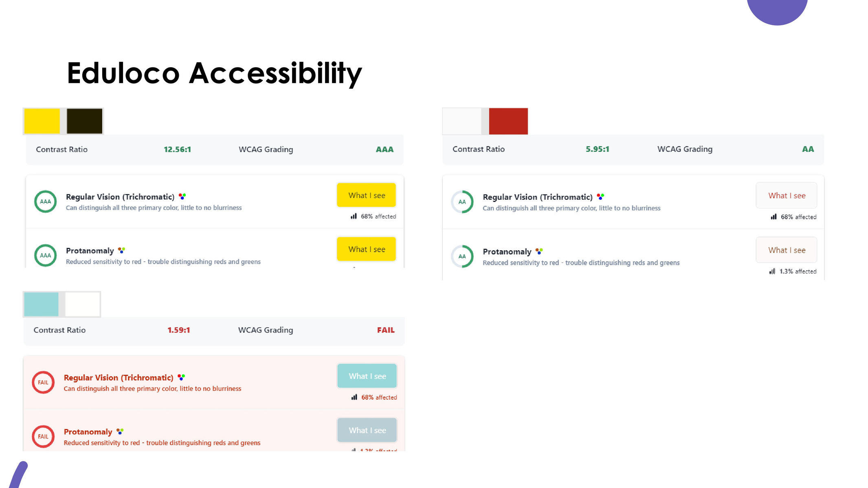The width and height of the screenshot is (868, 488).
Task: Click the AAA badge icon beside Regular Vision
Action: click(46, 201)
